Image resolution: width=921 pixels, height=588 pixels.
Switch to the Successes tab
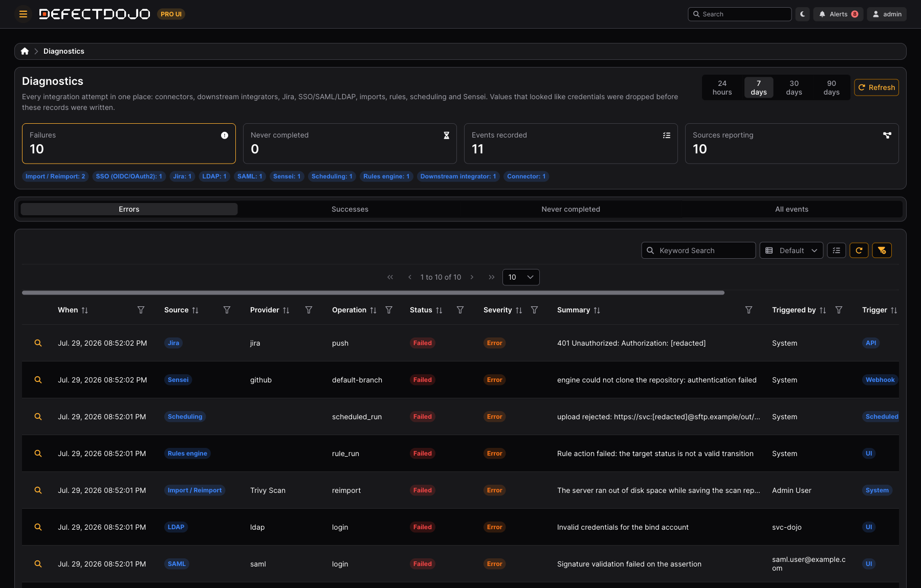[350, 209]
